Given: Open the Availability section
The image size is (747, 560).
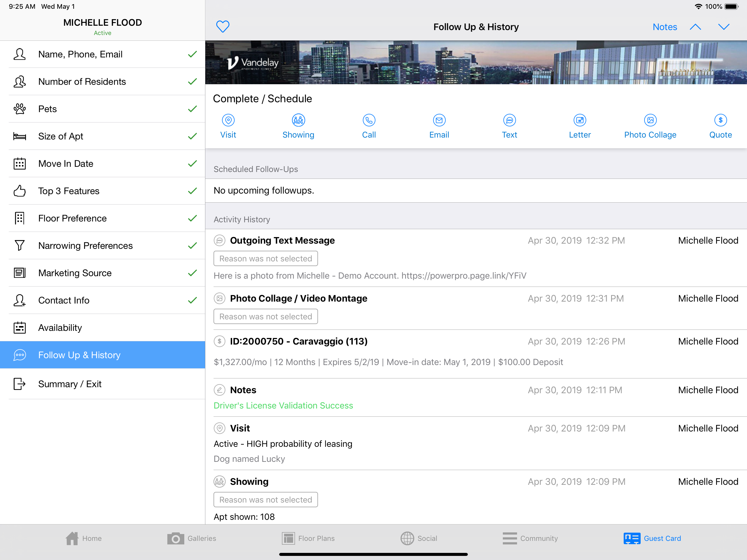Looking at the screenshot, I should click(103, 328).
